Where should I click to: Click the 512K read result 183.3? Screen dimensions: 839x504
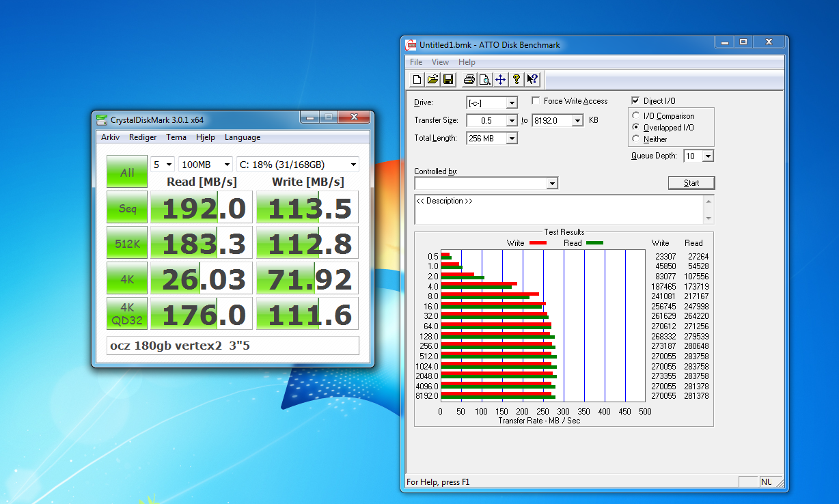tap(202, 243)
